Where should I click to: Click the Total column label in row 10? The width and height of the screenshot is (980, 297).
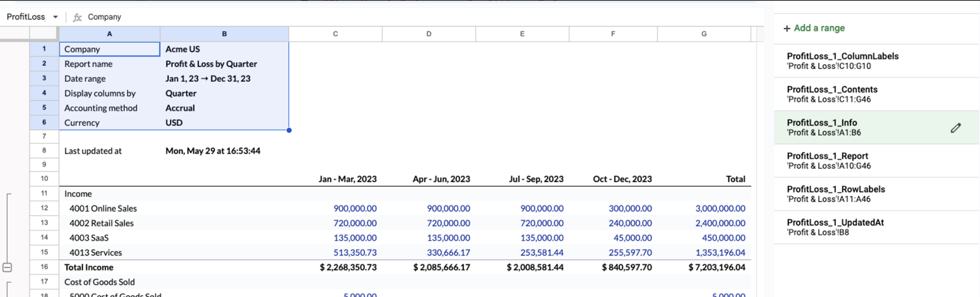(736, 179)
